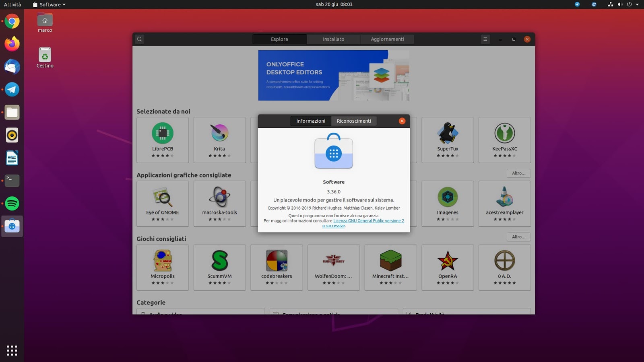Launch Spotify from the dock

pyautogui.click(x=12, y=203)
